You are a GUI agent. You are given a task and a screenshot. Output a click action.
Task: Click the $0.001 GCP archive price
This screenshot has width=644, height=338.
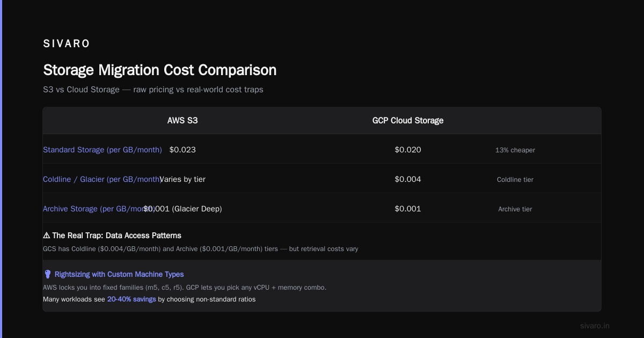click(408, 209)
